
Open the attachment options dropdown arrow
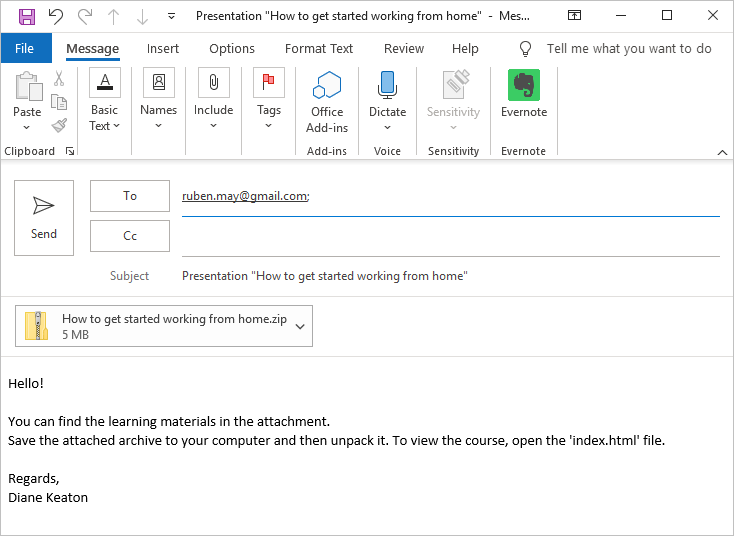300,326
